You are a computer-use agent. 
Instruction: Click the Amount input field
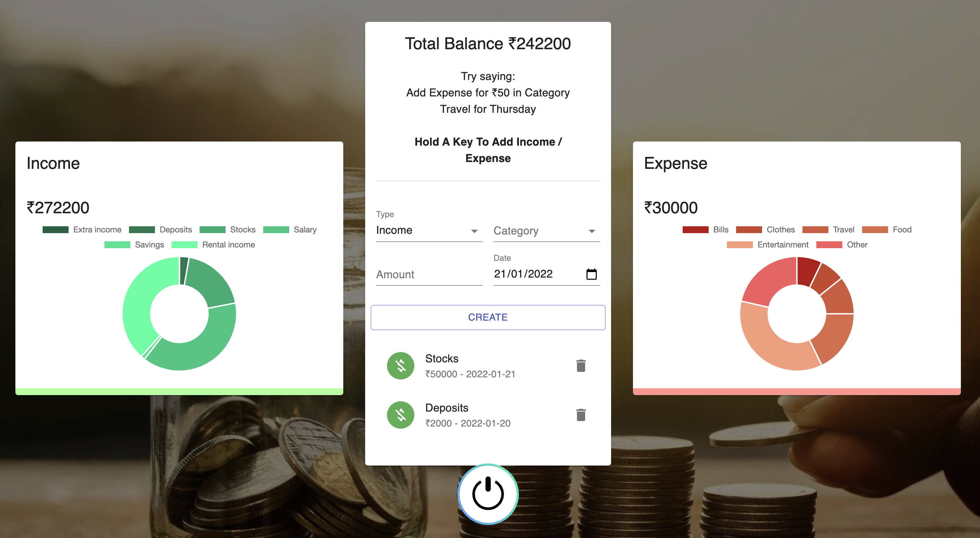click(429, 274)
